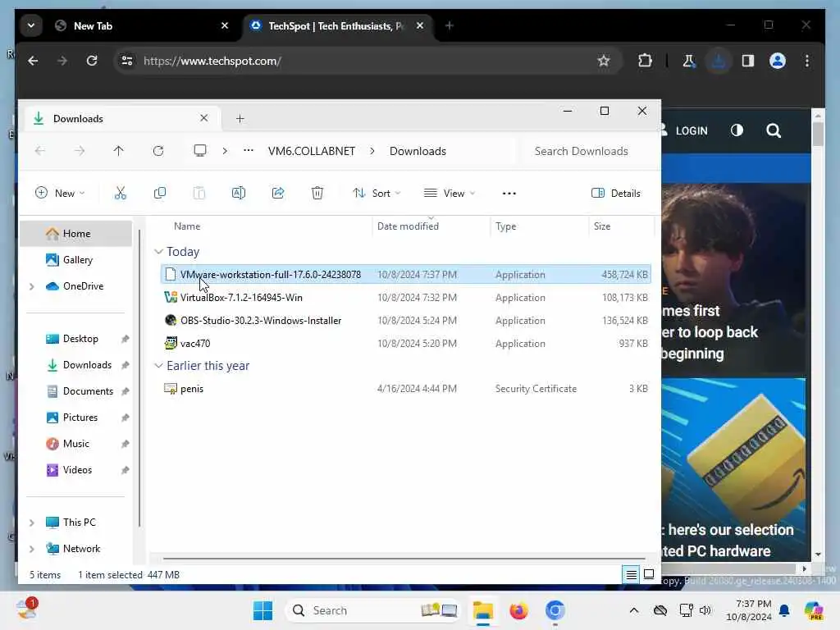Reload the TechSpot page in Chrome
This screenshot has height=630, width=840.
click(92, 61)
